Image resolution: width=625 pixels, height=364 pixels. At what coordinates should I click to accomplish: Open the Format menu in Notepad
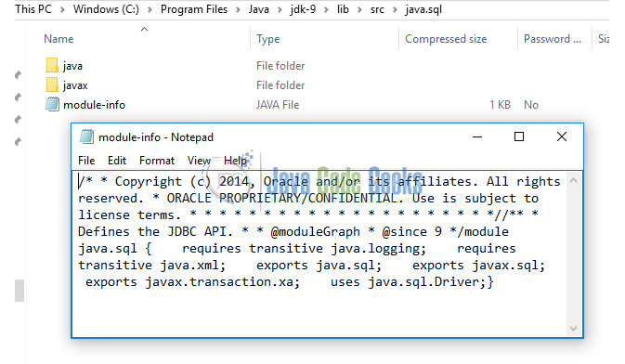coord(157,161)
